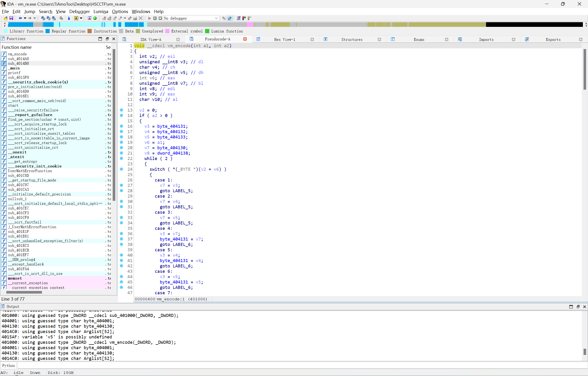Open the Options menu
The width and height of the screenshot is (588, 376).
(x=120, y=11)
